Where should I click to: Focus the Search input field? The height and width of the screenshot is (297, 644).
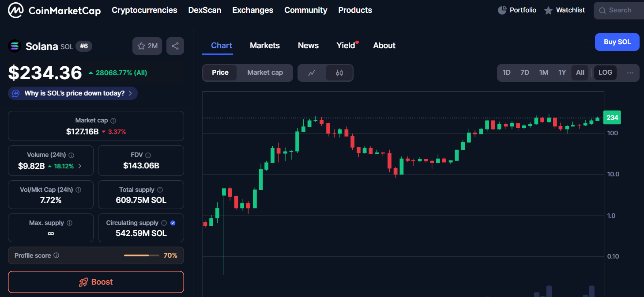click(619, 10)
